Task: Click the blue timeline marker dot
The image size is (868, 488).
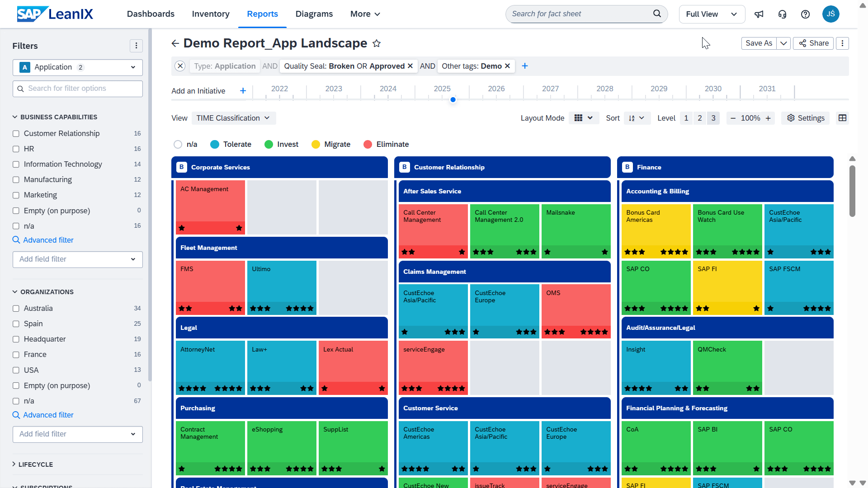Action: [x=453, y=100]
